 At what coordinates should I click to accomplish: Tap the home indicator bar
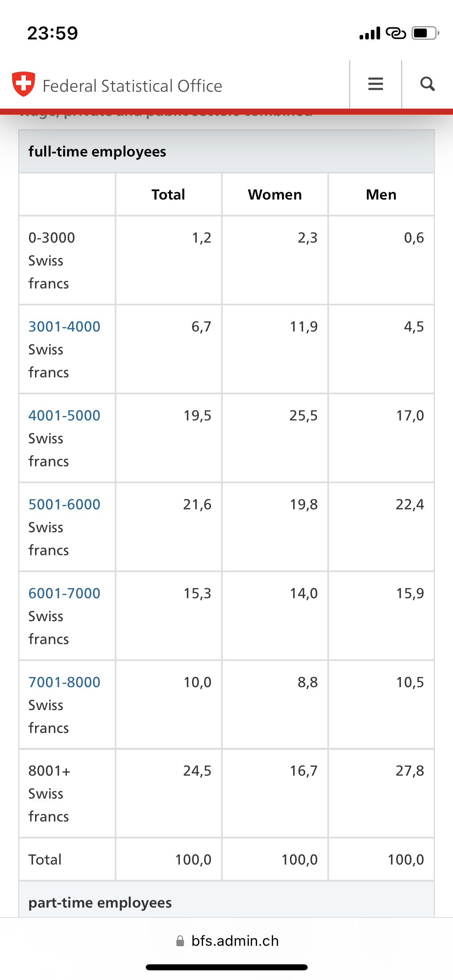click(227, 967)
